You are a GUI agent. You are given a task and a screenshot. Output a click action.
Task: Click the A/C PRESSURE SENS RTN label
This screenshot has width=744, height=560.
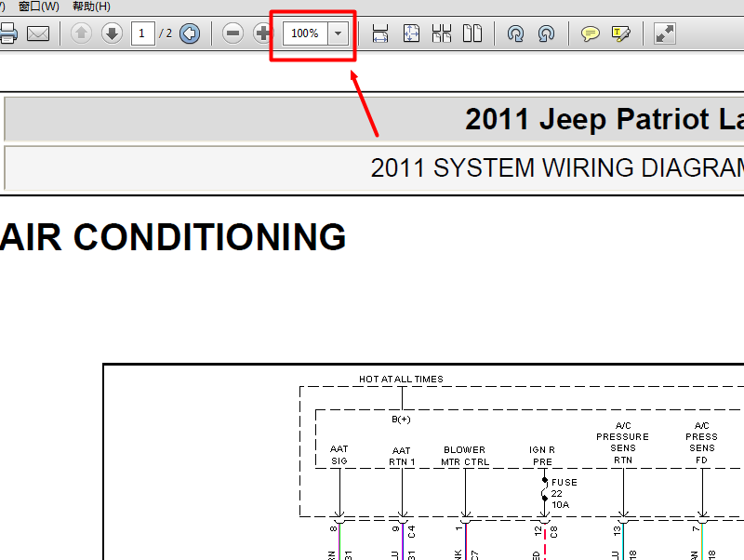tap(622, 443)
